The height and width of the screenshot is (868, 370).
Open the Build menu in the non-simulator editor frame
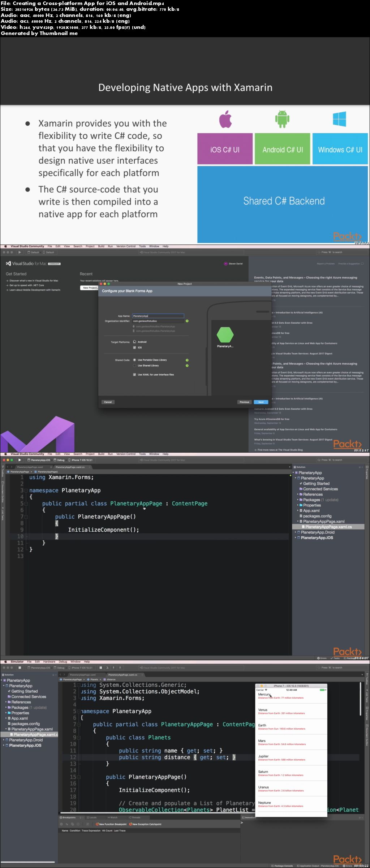click(x=101, y=454)
